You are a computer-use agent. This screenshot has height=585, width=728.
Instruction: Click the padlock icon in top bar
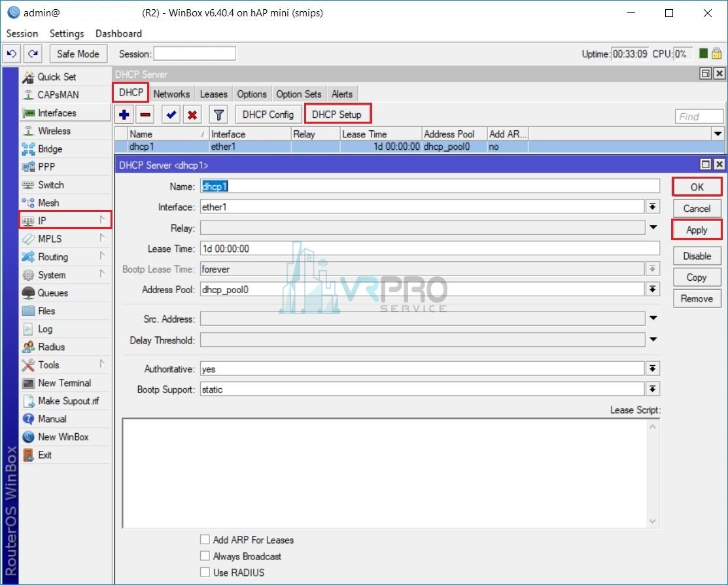[716, 54]
